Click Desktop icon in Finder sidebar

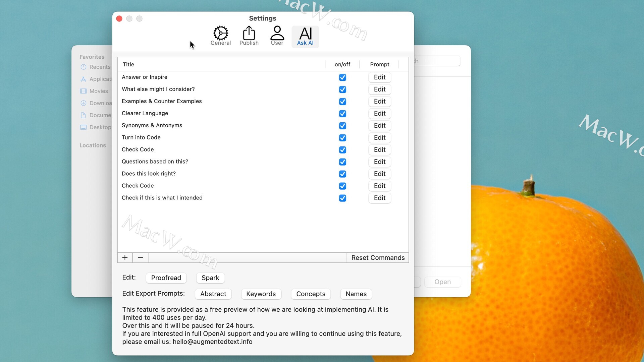click(84, 127)
